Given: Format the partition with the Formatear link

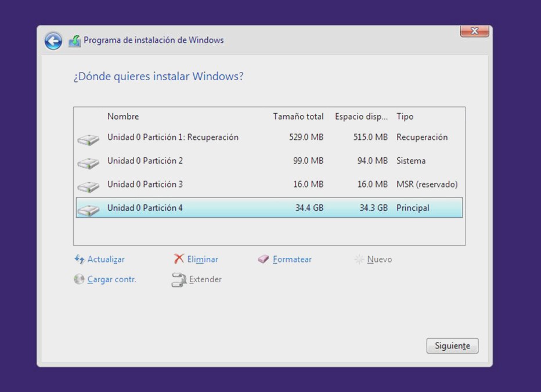Looking at the screenshot, I should [x=292, y=259].
